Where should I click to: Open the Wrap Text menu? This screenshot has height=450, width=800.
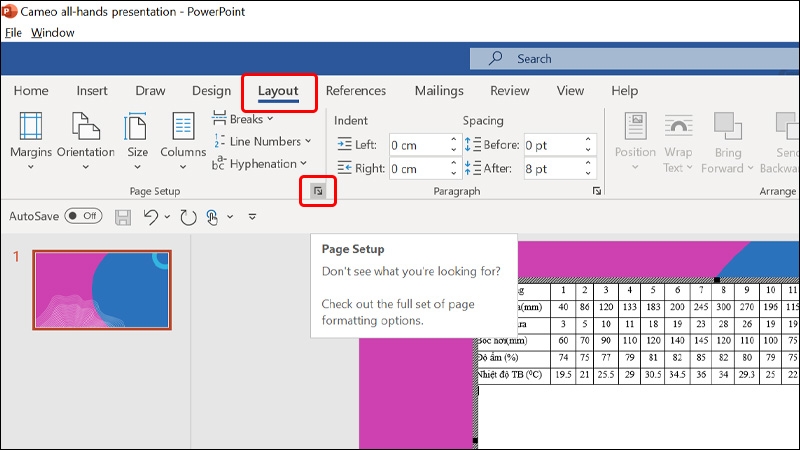point(678,141)
